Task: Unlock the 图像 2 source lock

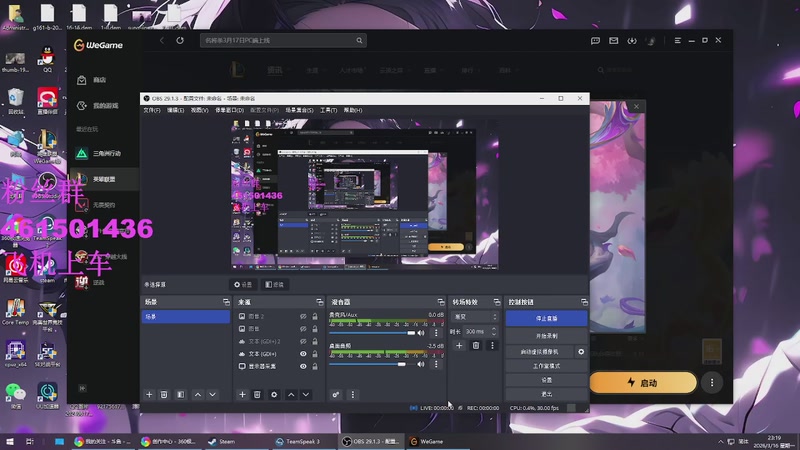Action: (315, 316)
